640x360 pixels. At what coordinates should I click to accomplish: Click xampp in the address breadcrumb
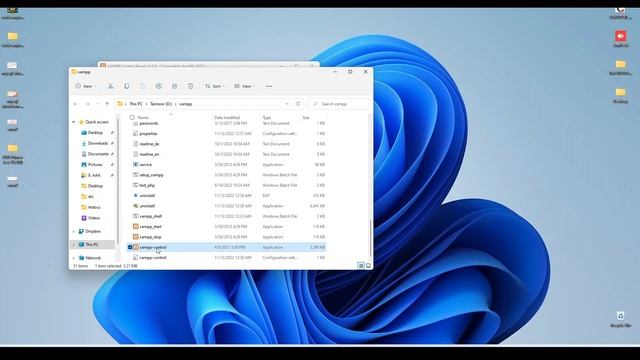click(186, 104)
